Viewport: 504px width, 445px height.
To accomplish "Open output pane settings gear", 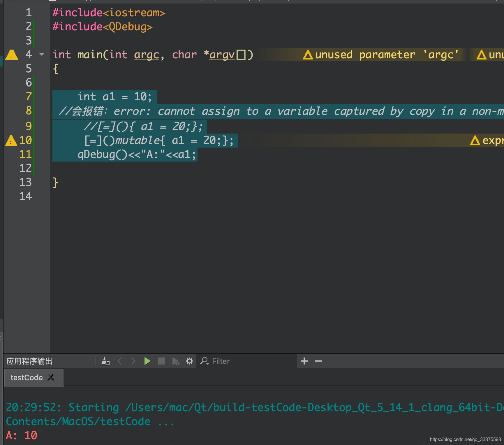I will click(189, 361).
